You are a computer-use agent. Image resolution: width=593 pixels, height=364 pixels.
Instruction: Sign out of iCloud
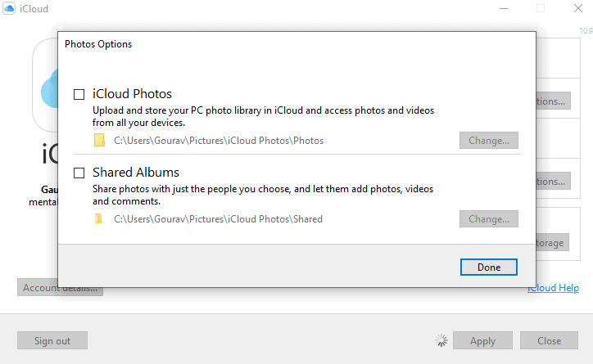click(52, 340)
